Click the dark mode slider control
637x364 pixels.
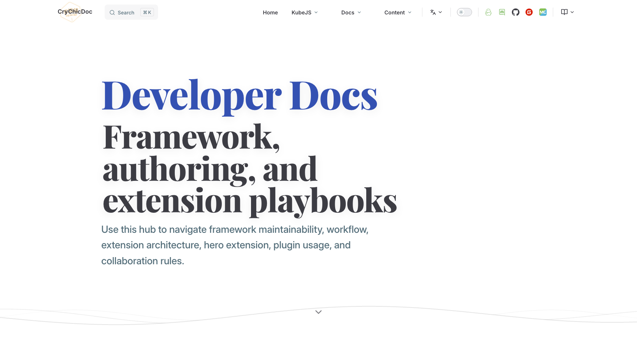click(464, 12)
